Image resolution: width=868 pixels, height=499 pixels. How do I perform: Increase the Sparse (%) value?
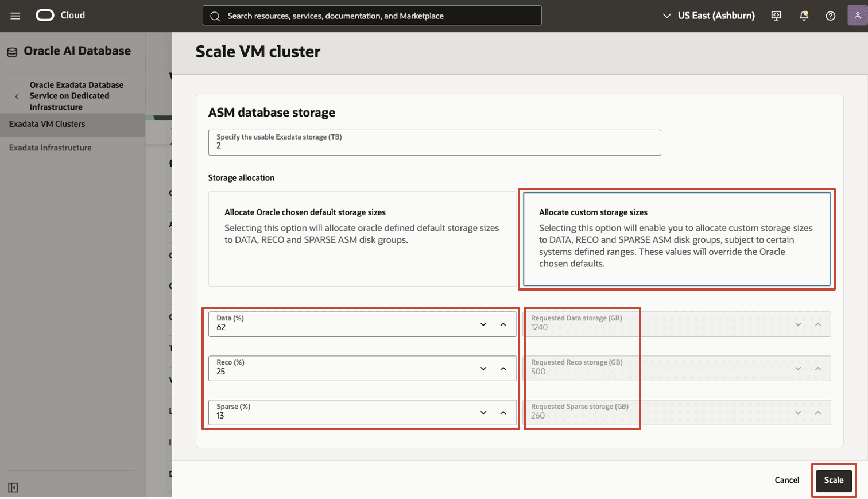503,413
